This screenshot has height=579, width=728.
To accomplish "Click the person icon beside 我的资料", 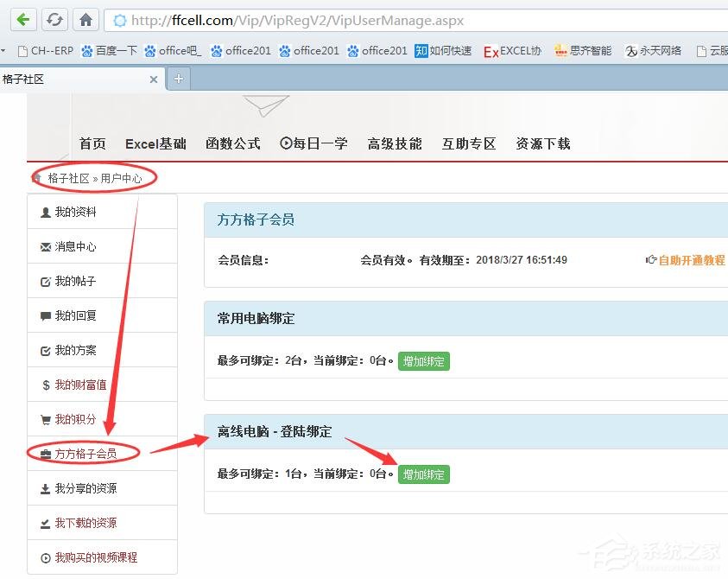I will coord(47,212).
